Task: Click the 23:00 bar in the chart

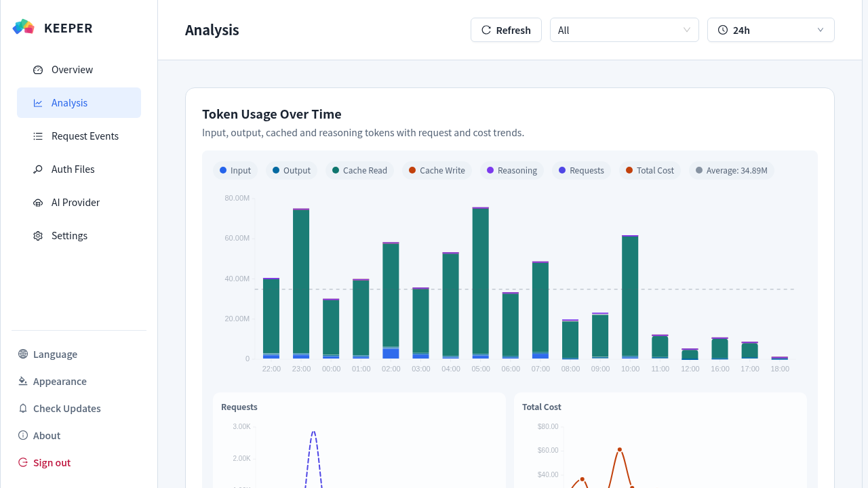Action: pos(301,283)
